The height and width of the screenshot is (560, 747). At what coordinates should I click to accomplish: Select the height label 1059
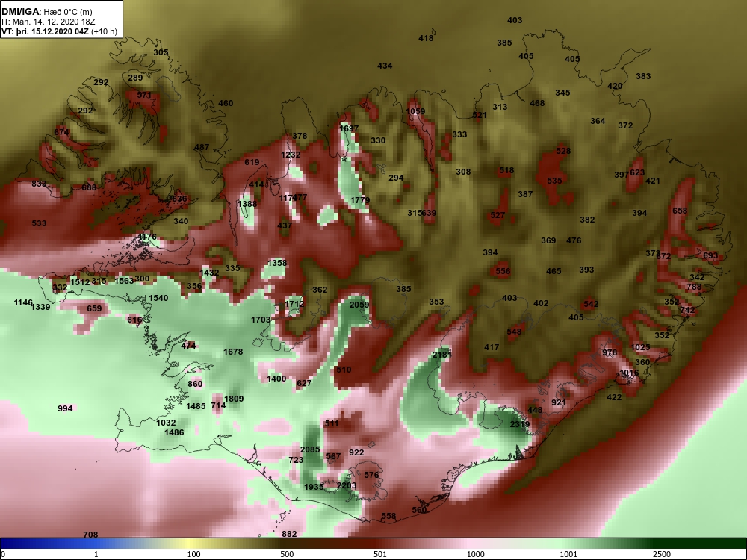point(415,111)
